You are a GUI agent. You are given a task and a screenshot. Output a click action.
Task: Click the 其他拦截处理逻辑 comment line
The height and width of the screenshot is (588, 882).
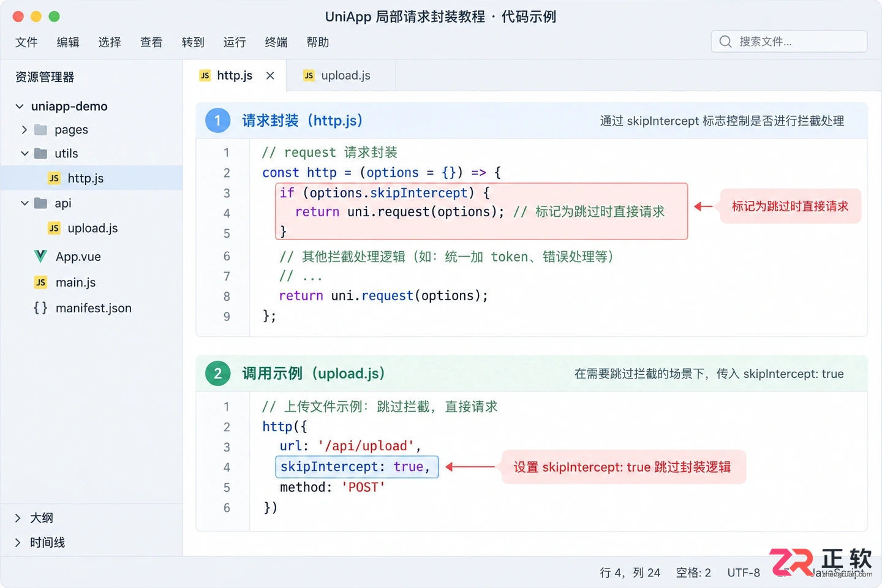tap(447, 257)
